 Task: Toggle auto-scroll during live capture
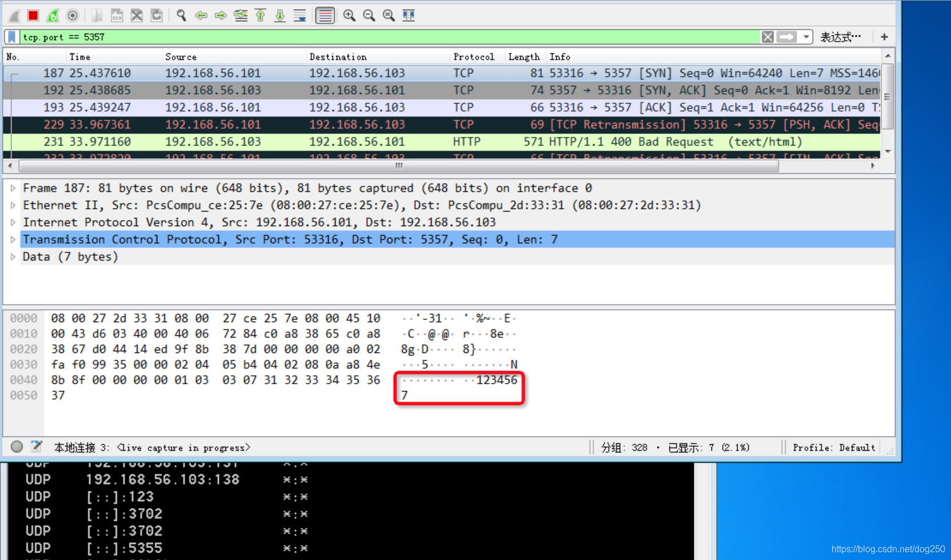pos(299,15)
